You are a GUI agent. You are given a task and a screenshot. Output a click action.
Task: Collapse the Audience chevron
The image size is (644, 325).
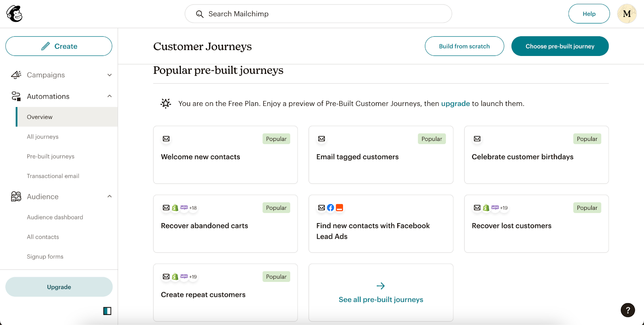[x=109, y=197]
